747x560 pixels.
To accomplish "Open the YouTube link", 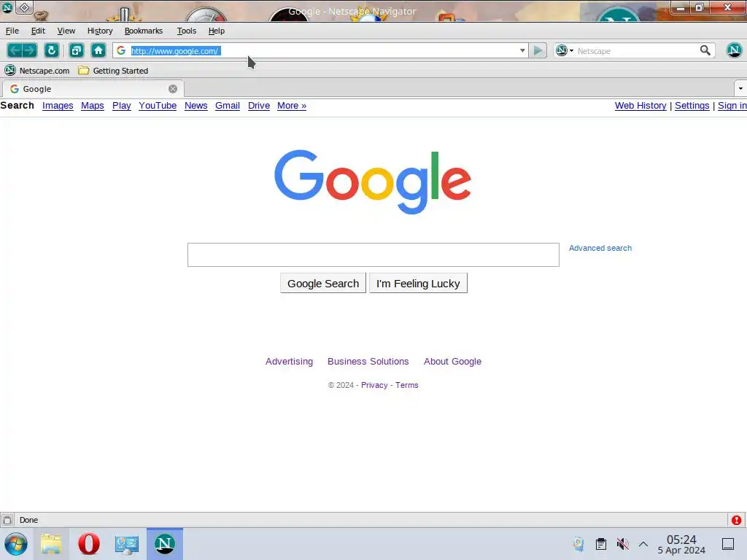I will [158, 106].
